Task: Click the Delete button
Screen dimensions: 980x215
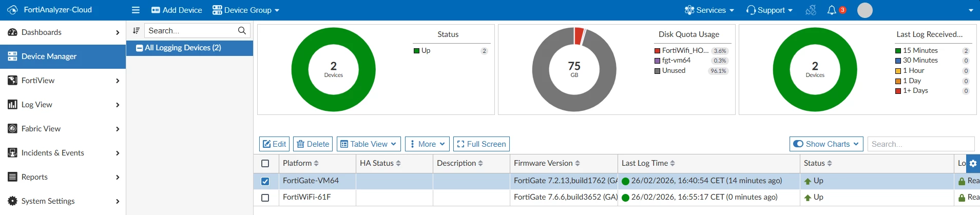Action: (313, 144)
